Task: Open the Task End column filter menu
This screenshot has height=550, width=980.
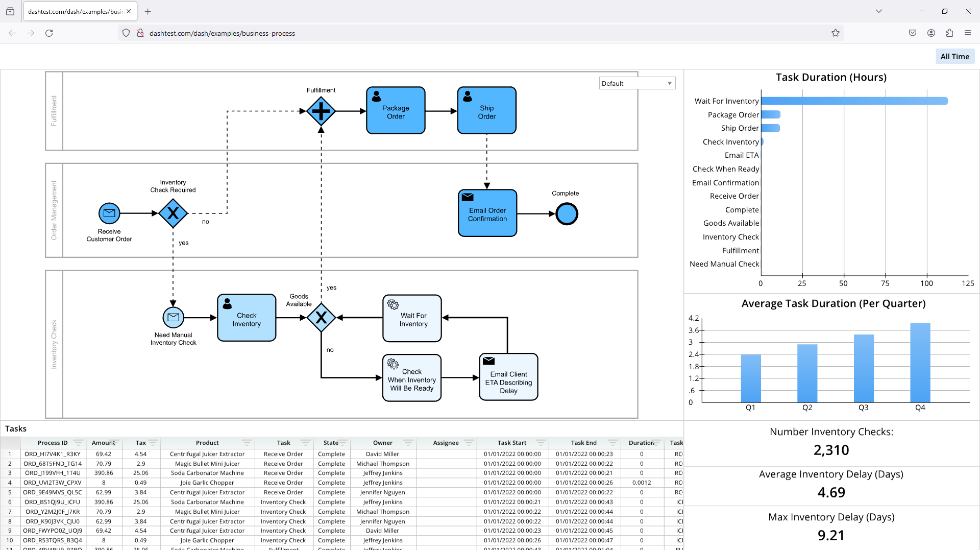Action: (613, 443)
